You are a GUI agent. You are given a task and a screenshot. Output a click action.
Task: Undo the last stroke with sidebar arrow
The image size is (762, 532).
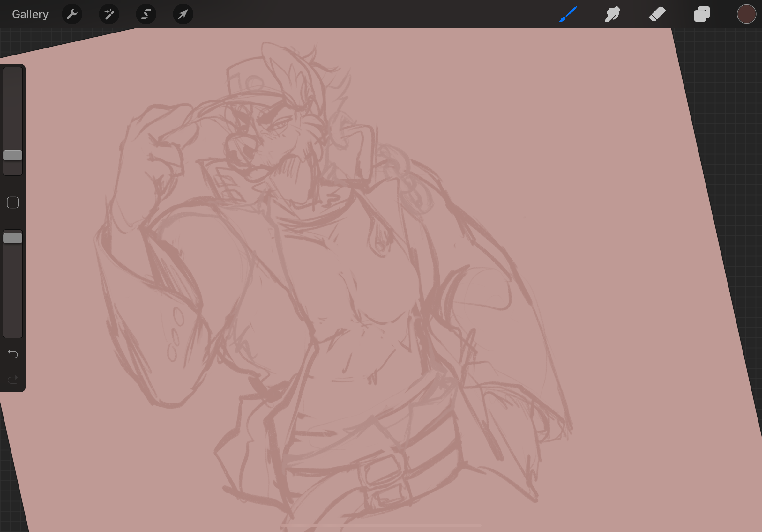point(13,354)
